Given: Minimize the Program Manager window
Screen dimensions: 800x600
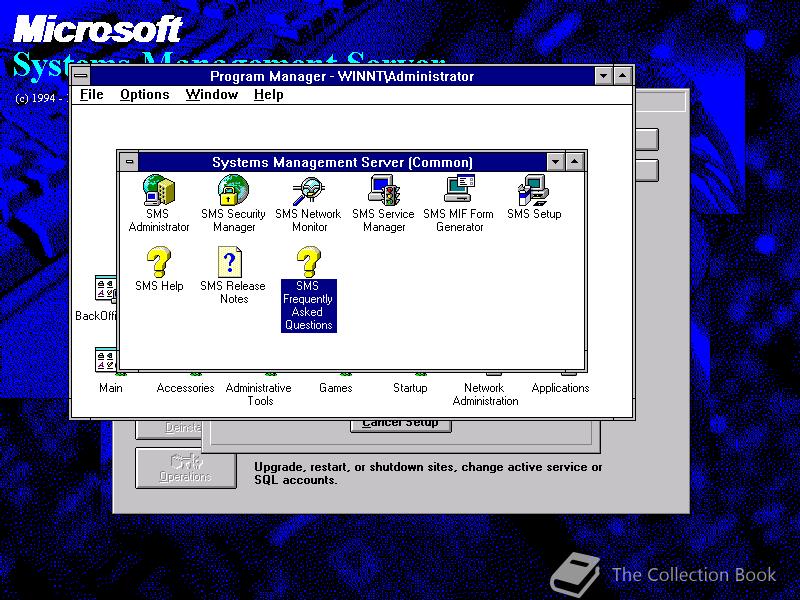Looking at the screenshot, I should pyautogui.click(x=604, y=77).
